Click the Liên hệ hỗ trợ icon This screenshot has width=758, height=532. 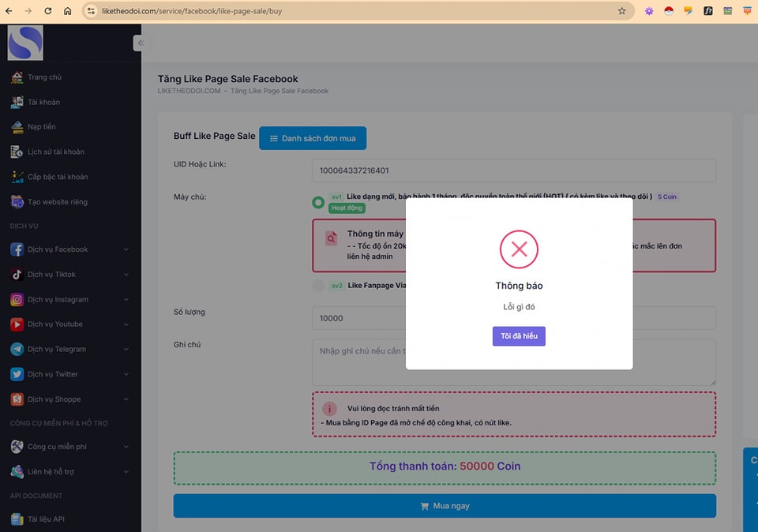coord(17,471)
